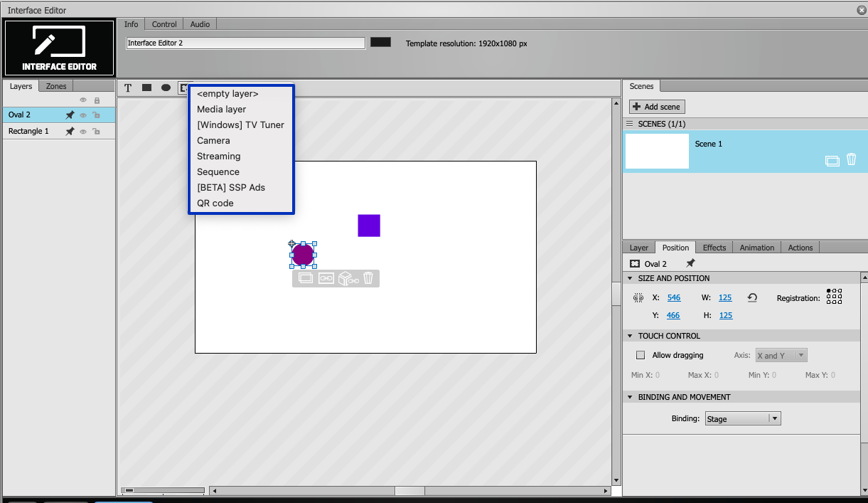This screenshot has height=503, width=868.
Task: Collapse the TOUCH CONTROL section
Action: tap(630, 336)
